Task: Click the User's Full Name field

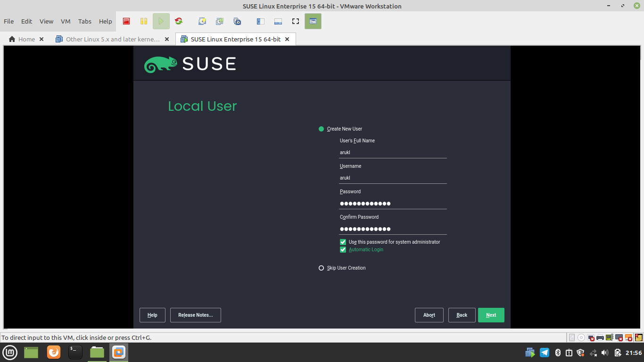Action: (393, 152)
